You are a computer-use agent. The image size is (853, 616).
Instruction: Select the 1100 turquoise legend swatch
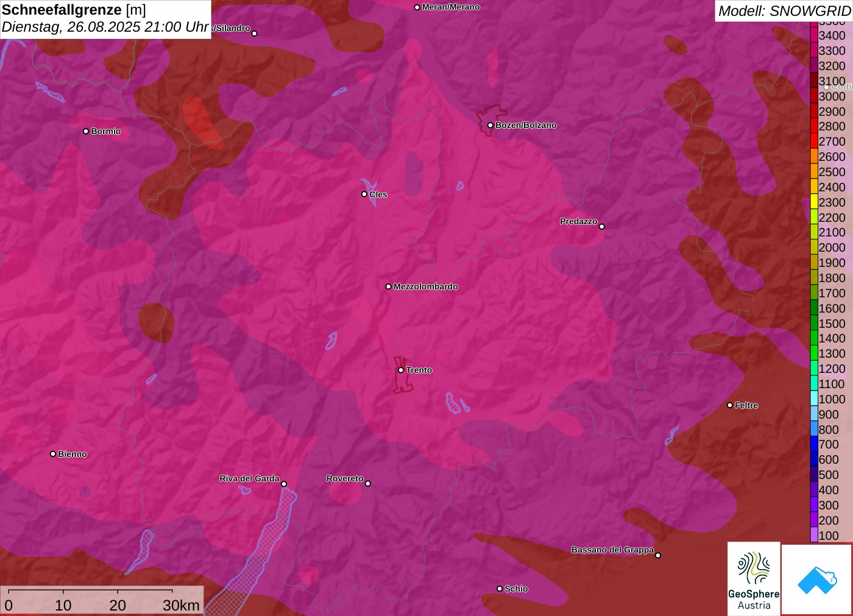[814, 384]
